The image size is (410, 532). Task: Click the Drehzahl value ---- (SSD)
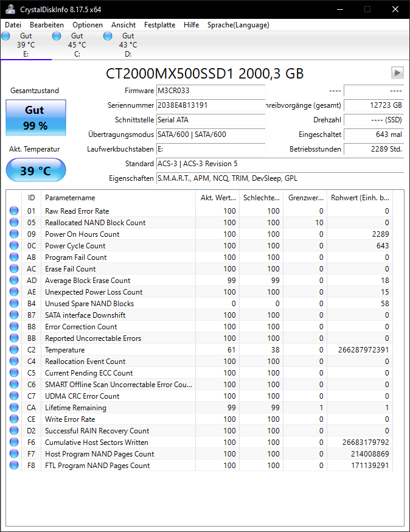point(374,120)
